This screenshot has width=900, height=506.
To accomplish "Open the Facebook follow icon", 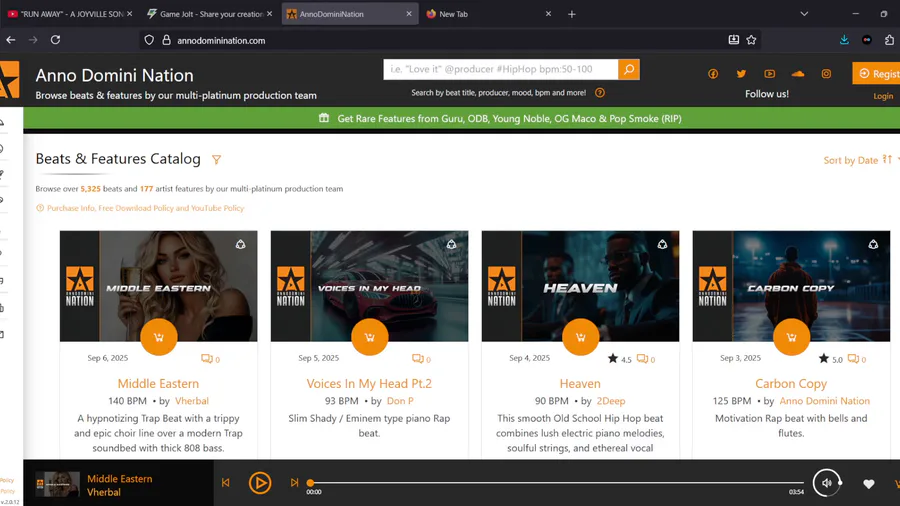I will click(713, 74).
